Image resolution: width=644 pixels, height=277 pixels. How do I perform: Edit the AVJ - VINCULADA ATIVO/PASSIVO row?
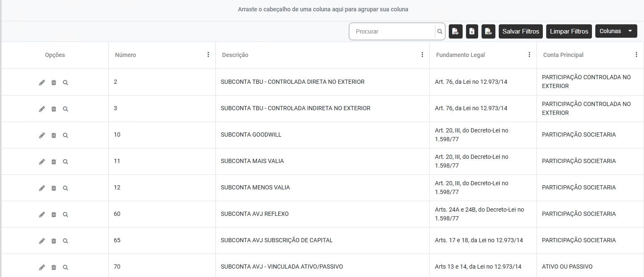42,267
